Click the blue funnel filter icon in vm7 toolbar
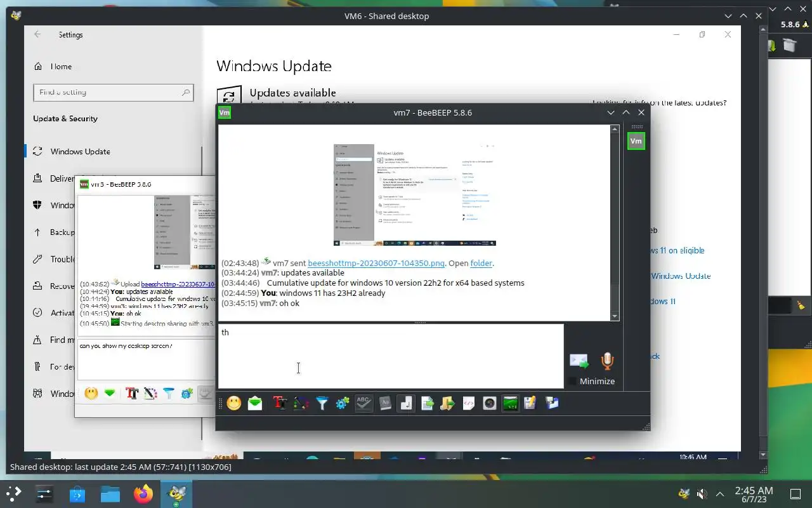 [x=322, y=403]
